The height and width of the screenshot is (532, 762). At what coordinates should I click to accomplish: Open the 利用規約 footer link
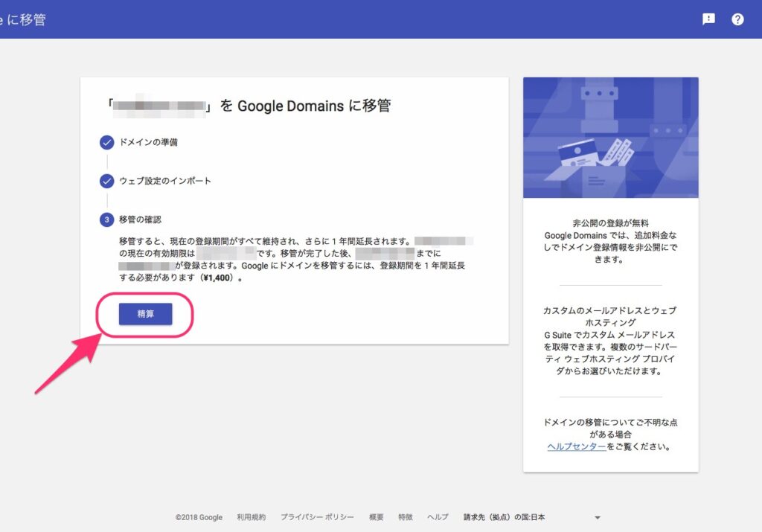coord(252,517)
